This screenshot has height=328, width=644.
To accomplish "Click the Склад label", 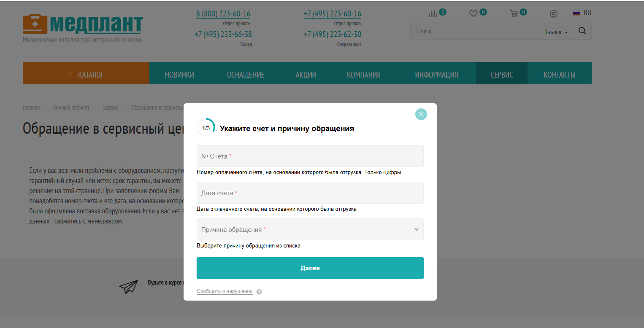I will (x=246, y=44).
